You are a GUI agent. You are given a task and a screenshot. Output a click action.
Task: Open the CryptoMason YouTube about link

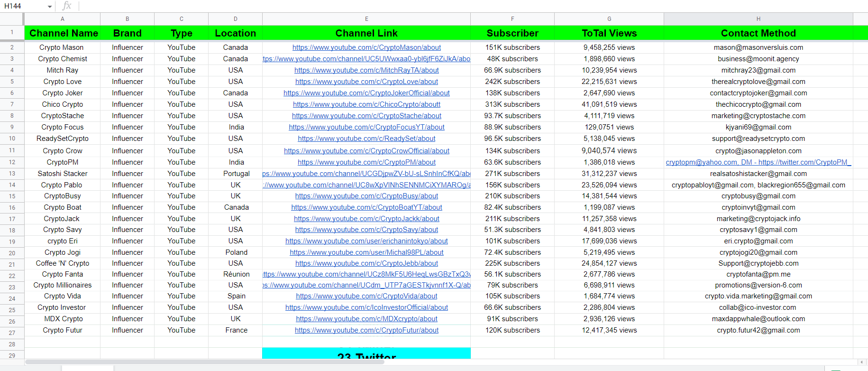[366, 47]
